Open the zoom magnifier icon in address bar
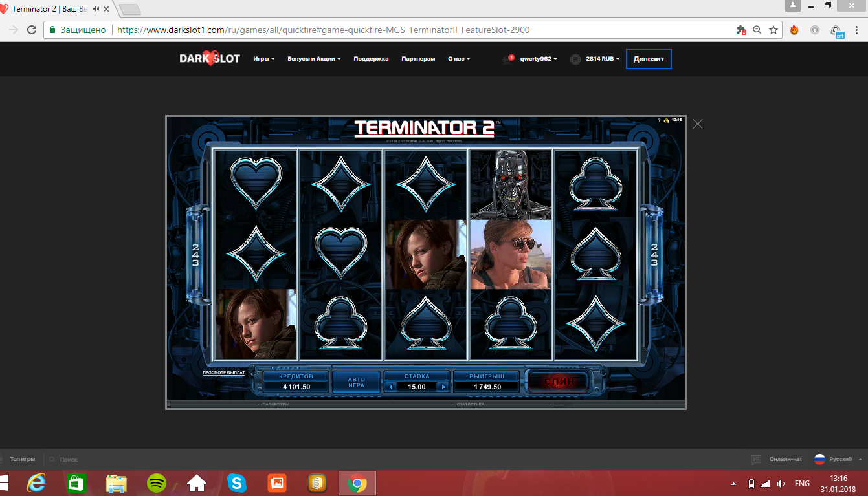Screen dimensions: 868x496 tap(757, 30)
